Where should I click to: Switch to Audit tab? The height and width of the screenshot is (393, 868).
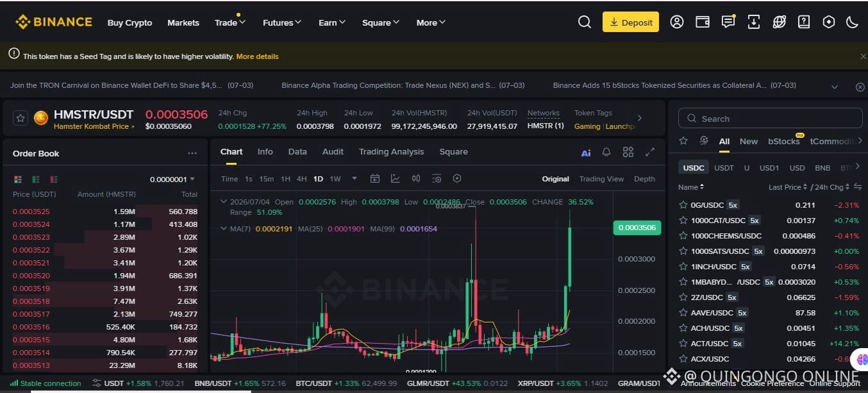[x=333, y=152]
